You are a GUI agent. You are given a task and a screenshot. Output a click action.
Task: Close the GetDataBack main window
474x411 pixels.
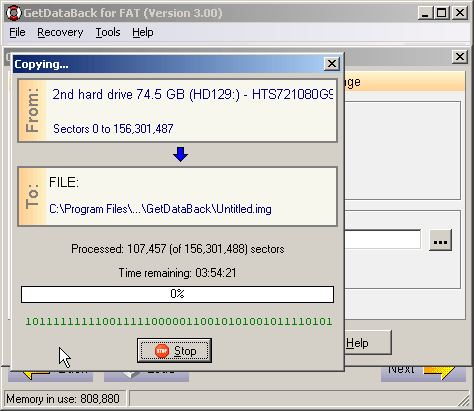(460, 13)
